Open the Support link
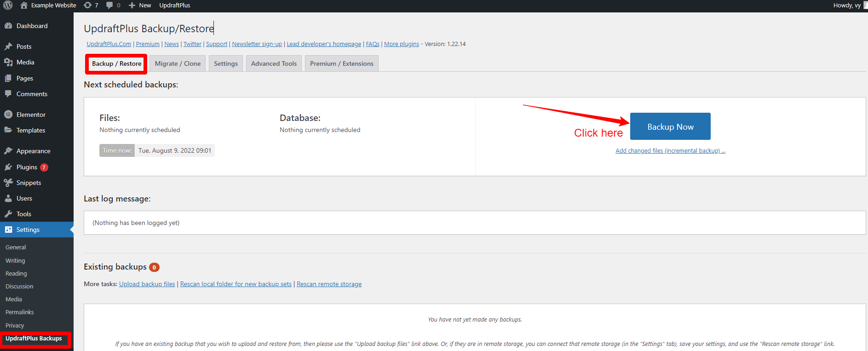 [217, 44]
